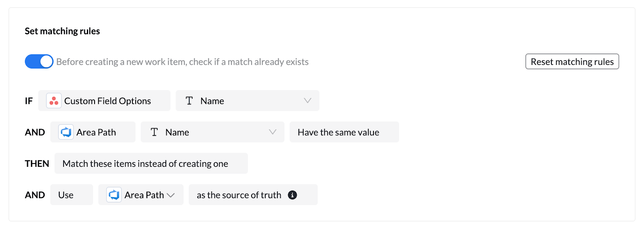644x226 pixels.
Task: Click the Have the same value condition
Action: click(339, 133)
